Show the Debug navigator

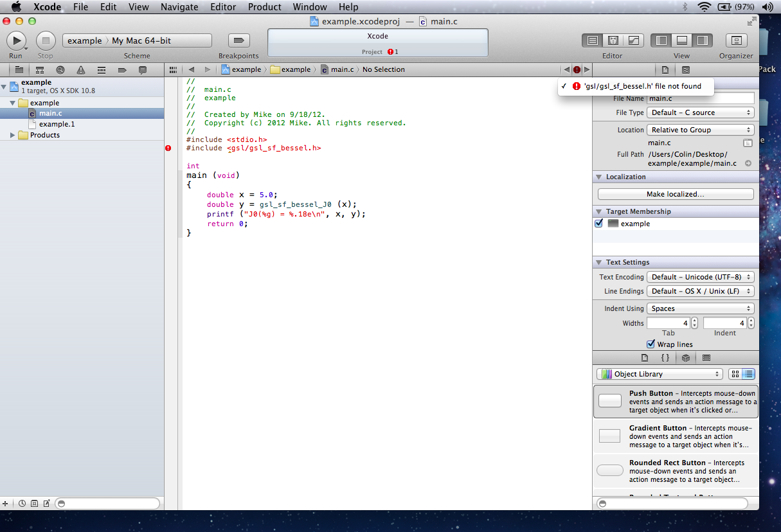click(x=101, y=69)
